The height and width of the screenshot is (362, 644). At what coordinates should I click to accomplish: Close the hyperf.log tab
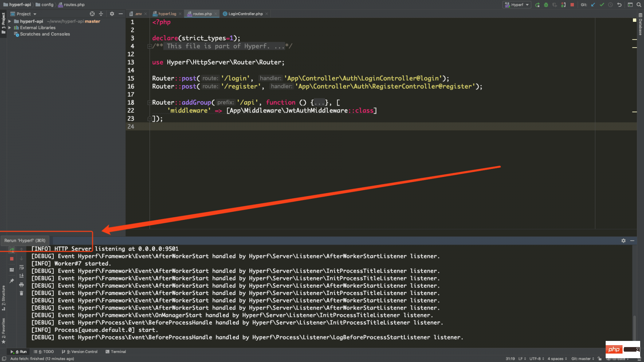180,14
